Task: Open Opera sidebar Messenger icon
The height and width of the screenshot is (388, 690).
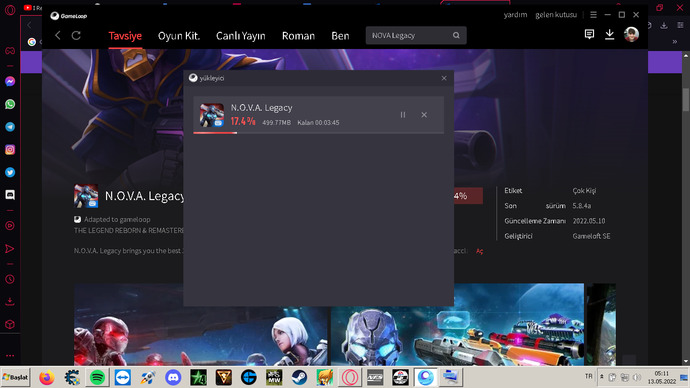Action: [x=10, y=81]
